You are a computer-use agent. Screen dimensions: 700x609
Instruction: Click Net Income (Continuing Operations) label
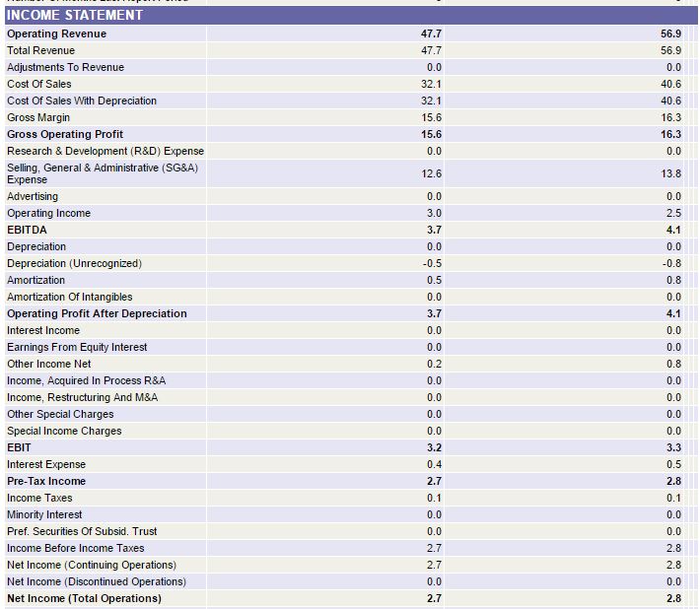coord(92,565)
